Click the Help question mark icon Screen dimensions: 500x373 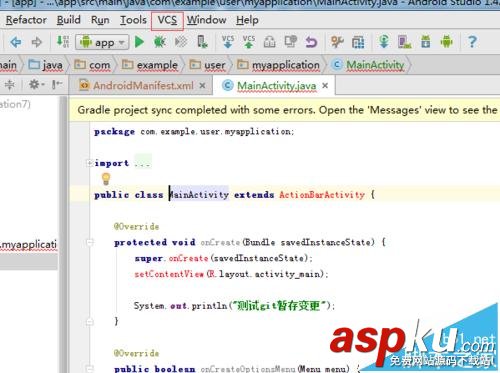pyautogui.click(x=472, y=42)
